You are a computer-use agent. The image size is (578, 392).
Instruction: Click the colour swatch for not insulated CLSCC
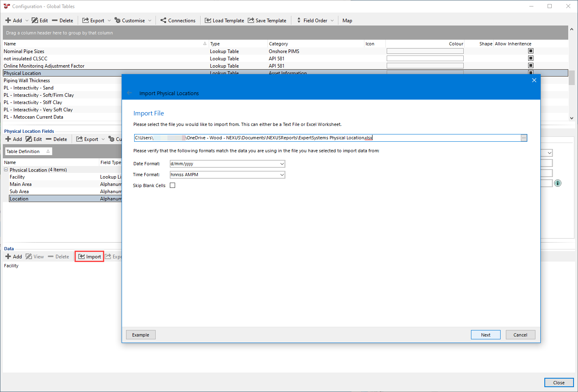point(425,58)
